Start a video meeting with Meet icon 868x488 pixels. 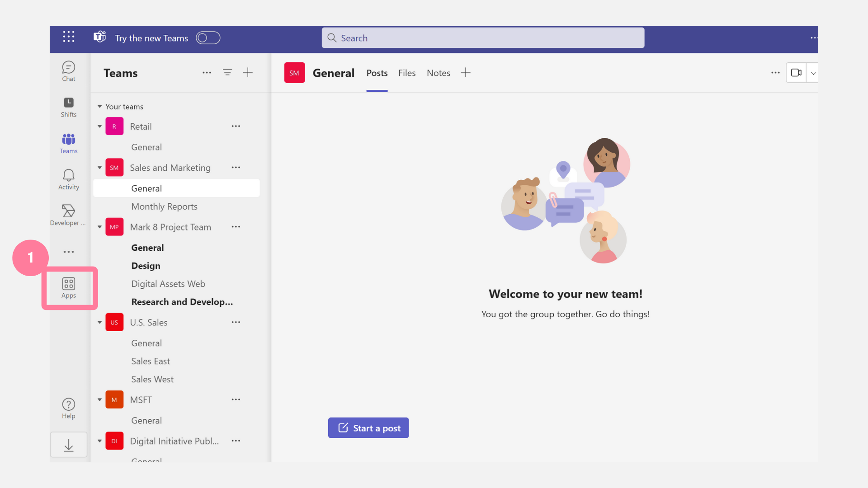point(796,73)
